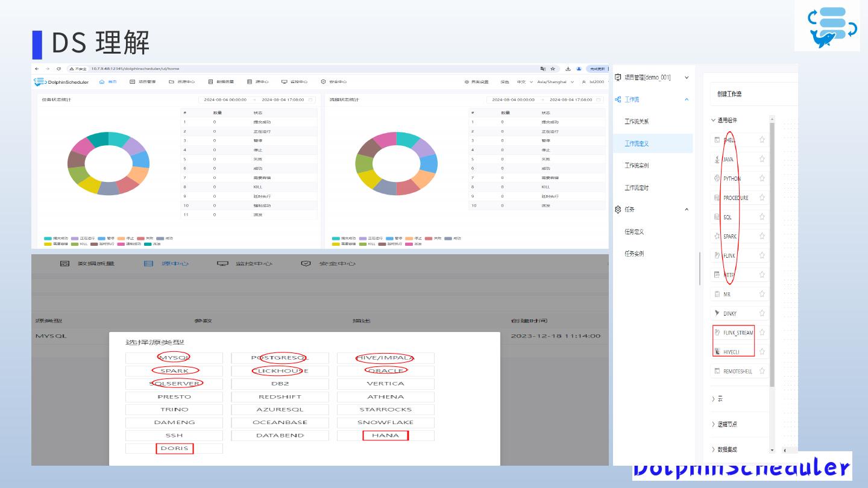Click the browser reload icon
The image size is (868, 488).
(58, 69)
